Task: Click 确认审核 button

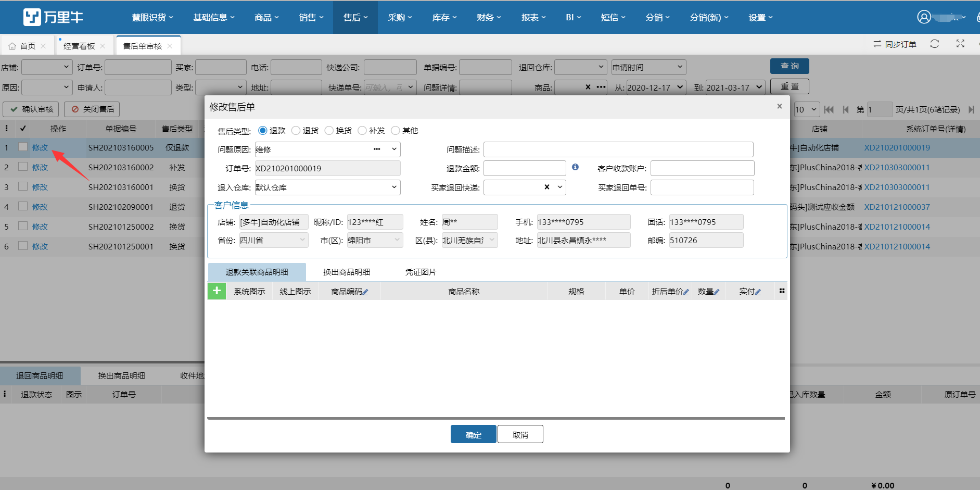Action: [x=31, y=109]
